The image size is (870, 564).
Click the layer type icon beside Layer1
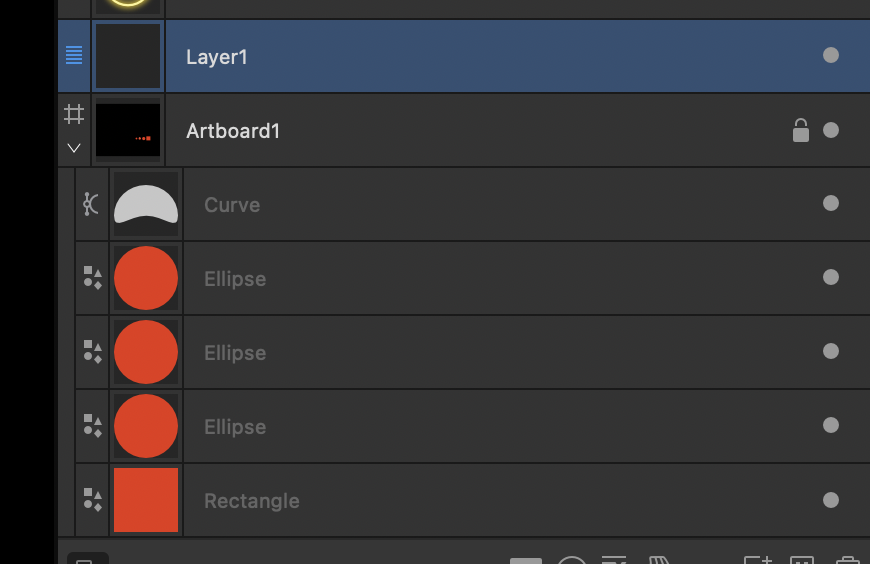(x=74, y=55)
